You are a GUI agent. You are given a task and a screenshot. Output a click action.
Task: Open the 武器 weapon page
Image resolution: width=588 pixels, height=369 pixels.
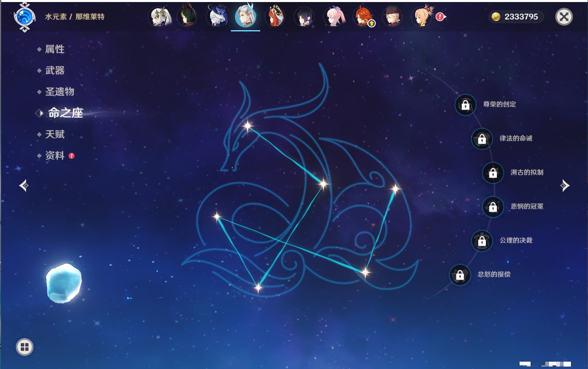pos(55,71)
